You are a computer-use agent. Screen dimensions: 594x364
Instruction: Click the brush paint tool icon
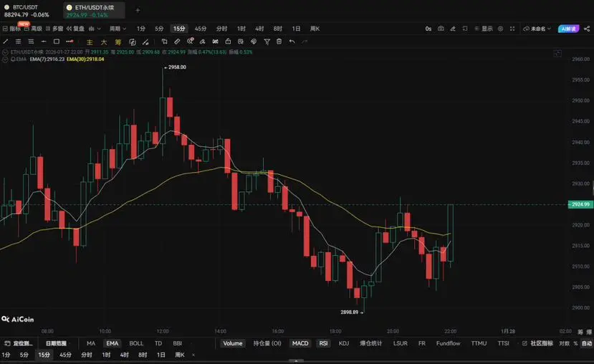coord(202,42)
